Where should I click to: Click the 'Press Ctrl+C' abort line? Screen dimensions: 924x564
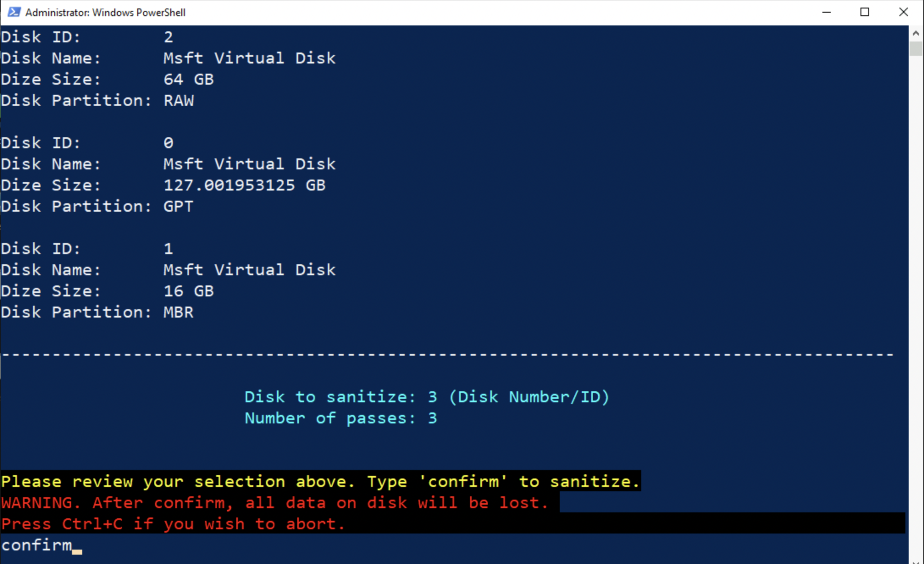(173, 524)
